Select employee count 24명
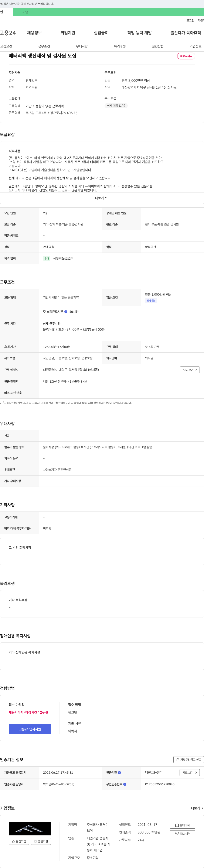Screen dimensions: 204x868 (141, 840)
